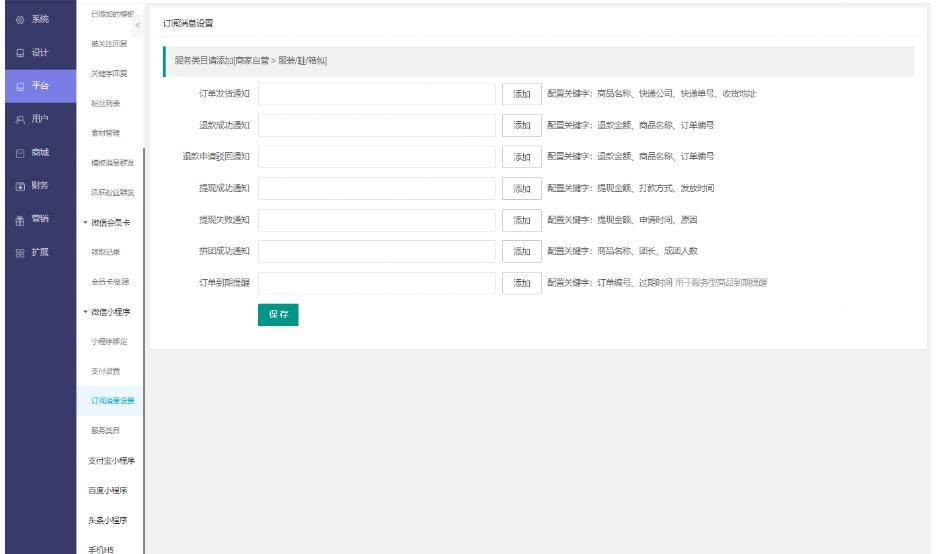
Task: Select the 关键字回复 submenu item
Action: (x=109, y=74)
